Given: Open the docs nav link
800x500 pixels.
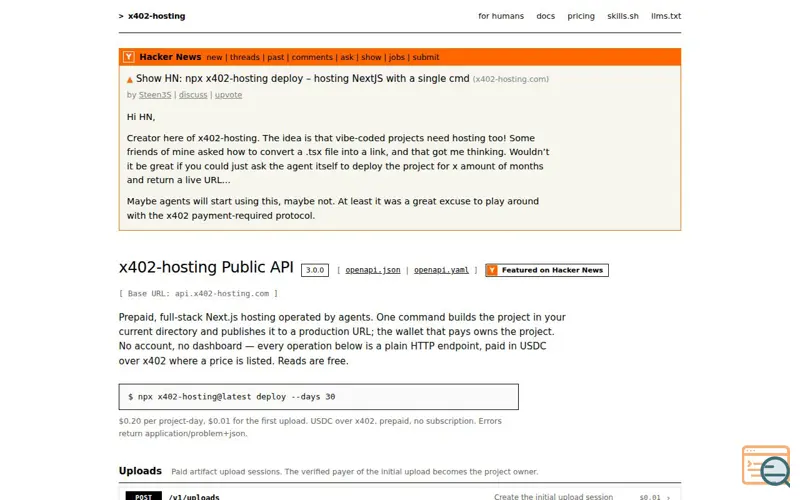Looking at the screenshot, I should point(545,16).
